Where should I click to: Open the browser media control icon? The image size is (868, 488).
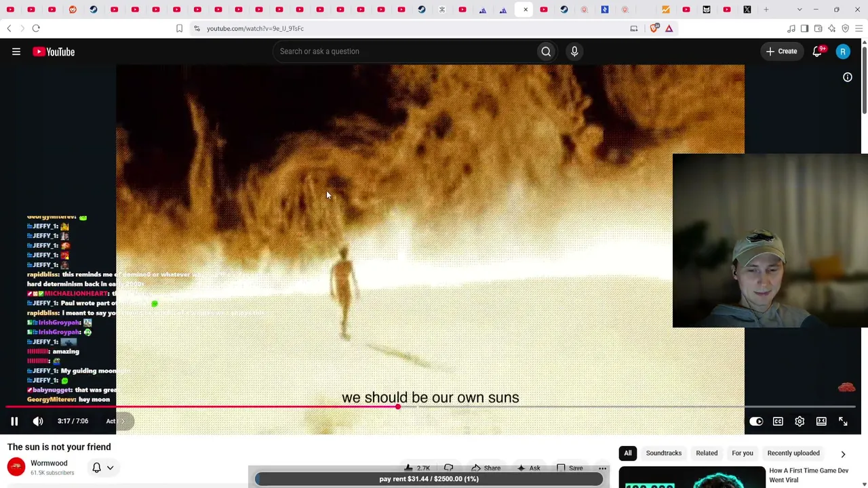[x=791, y=28]
